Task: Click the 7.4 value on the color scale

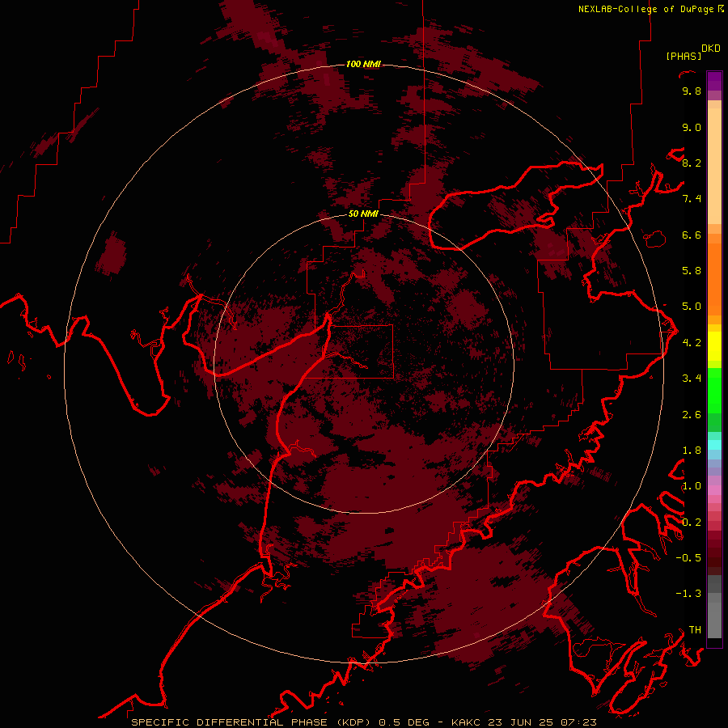Action: coord(692,199)
